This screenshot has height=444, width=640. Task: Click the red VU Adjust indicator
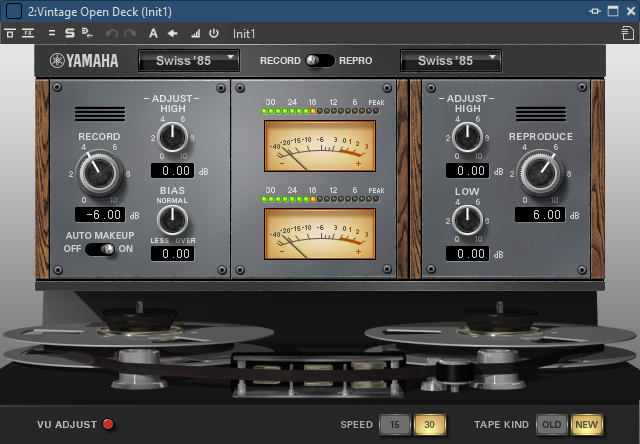click(x=108, y=424)
